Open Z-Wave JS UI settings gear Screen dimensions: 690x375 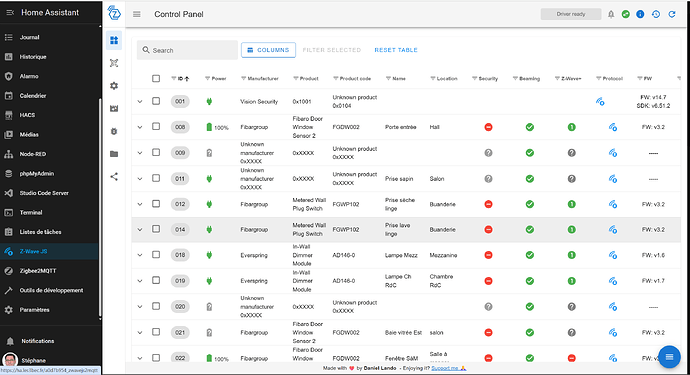point(114,86)
